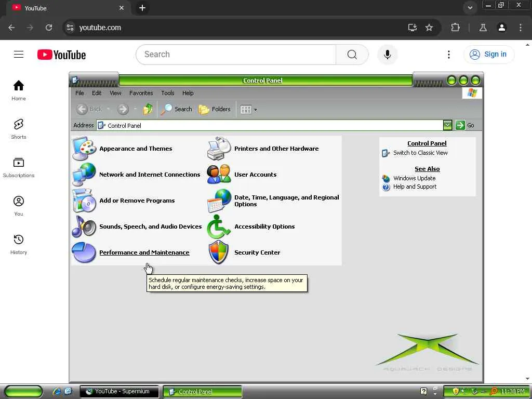Screen dimensions: 532x399
Task: Open the Help menu
Action: pyautogui.click(x=188, y=93)
